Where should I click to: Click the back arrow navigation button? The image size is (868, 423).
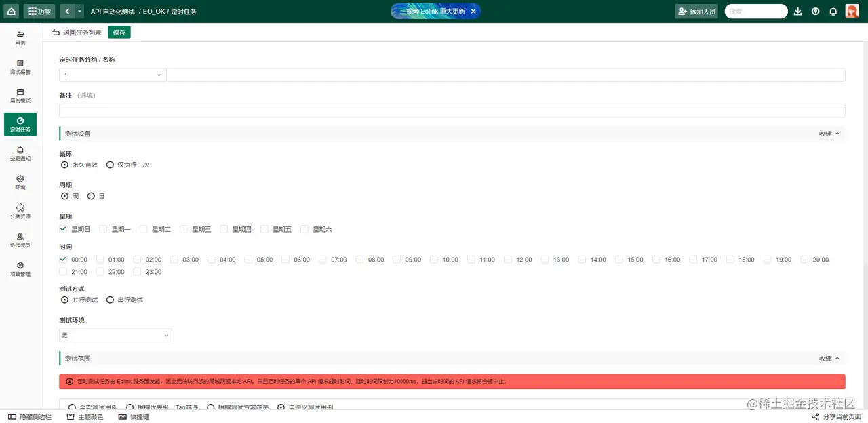tap(67, 12)
